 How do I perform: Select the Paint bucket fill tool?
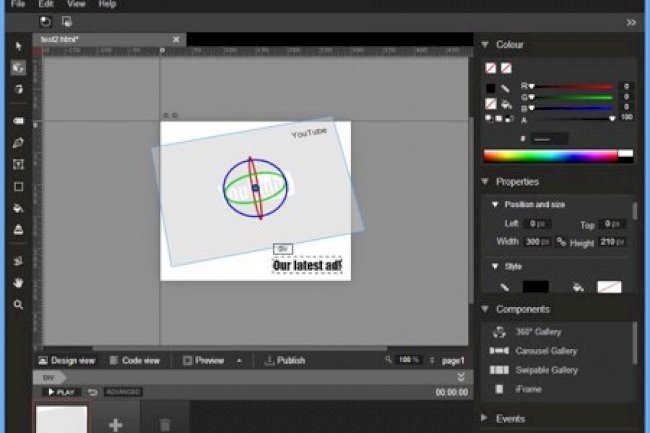[18, 208]
